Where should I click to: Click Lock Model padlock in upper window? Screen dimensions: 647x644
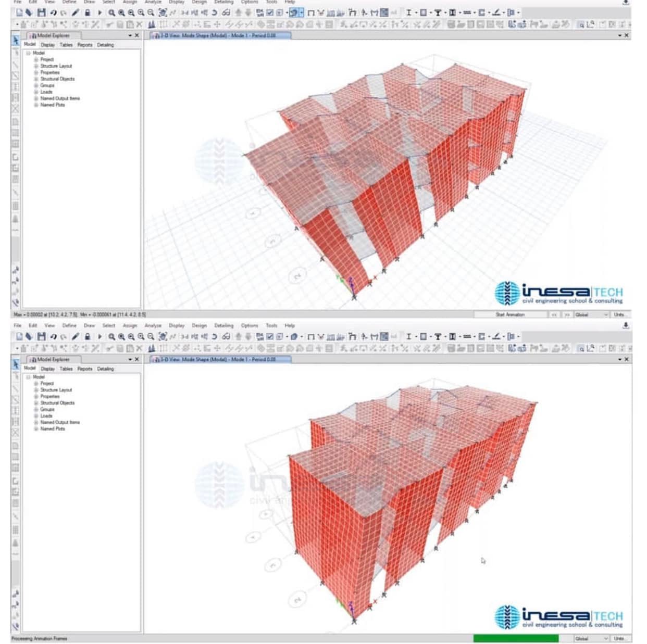coord(87,12)
